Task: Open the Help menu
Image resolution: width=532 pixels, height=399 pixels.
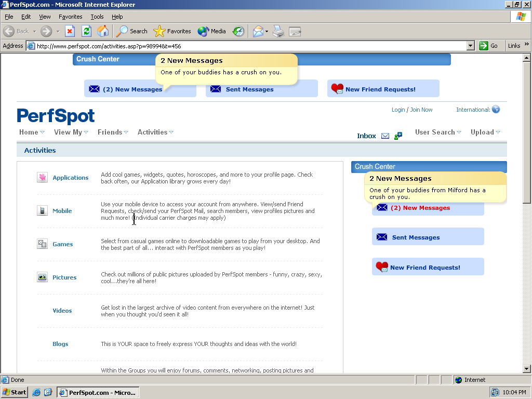Action: (117, 17)
